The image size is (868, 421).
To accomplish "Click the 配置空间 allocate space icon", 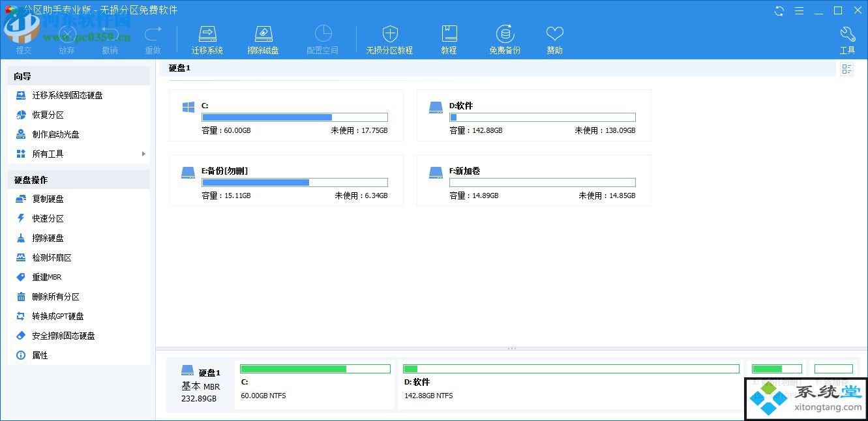I will [323, 34].
